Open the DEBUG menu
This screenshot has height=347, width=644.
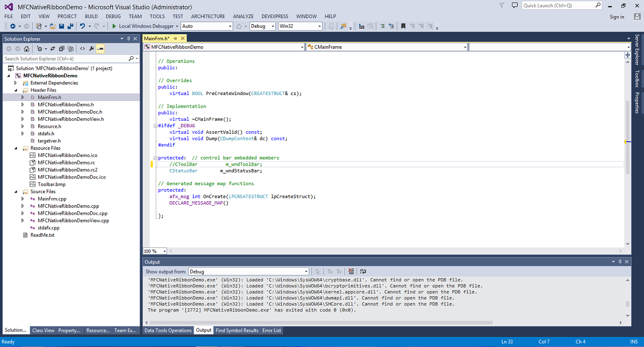[x=113, y=17]
